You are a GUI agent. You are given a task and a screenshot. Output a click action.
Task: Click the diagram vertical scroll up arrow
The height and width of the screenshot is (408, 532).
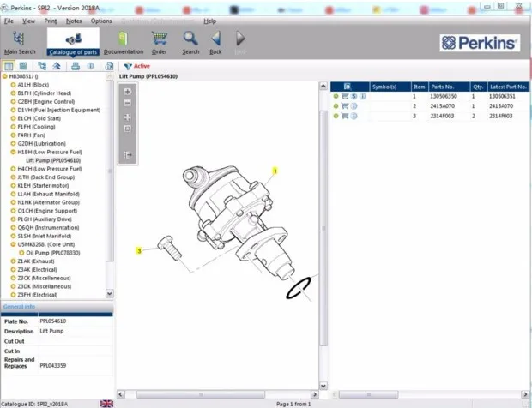[x=323, y=86]
